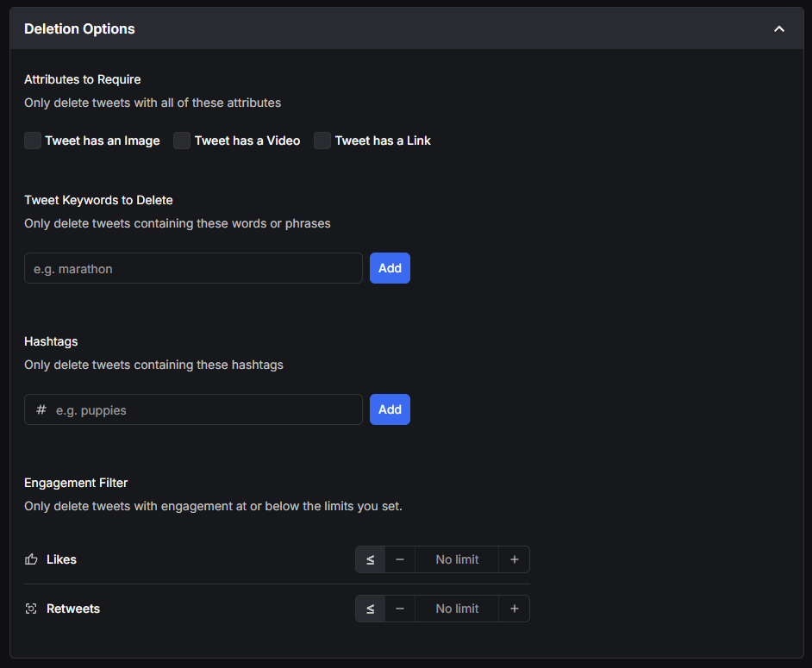Toggle the Likes less-than-or-equal operator
812x668 pixels.
coord(371,559)
